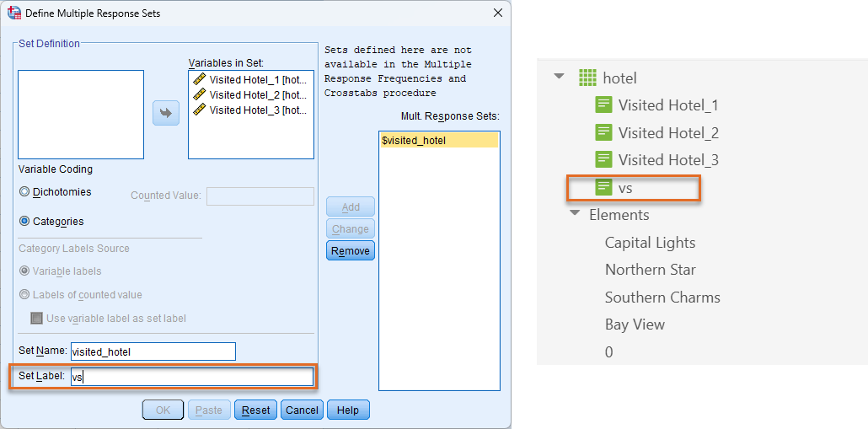Click the empty source variables list box
Screen dimensions: 868x429
pyautogui.click(x=81, y=115)
